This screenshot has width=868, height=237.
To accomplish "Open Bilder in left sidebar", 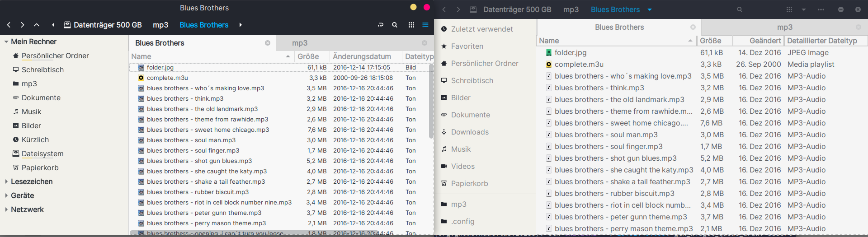I will [x=31, y=126].
